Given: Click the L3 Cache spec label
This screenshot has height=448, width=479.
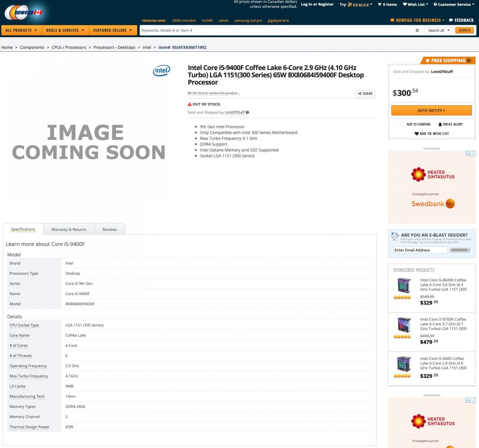Looking at the screenshot, I should pos(17,386).
